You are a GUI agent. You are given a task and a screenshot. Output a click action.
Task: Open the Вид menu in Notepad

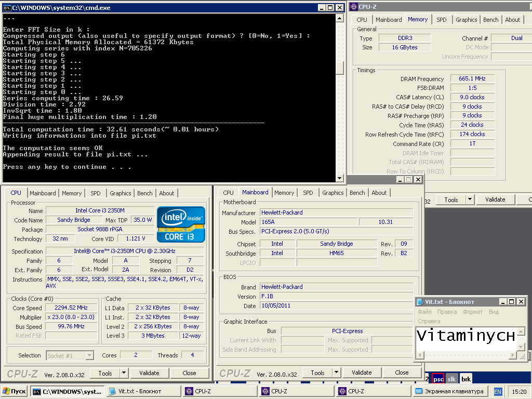pyautogui.click(x=494, y=312)
